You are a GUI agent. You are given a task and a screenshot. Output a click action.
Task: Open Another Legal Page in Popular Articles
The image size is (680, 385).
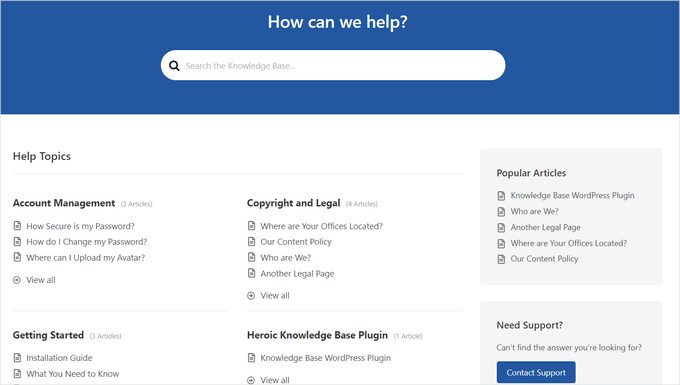(545, 228)
